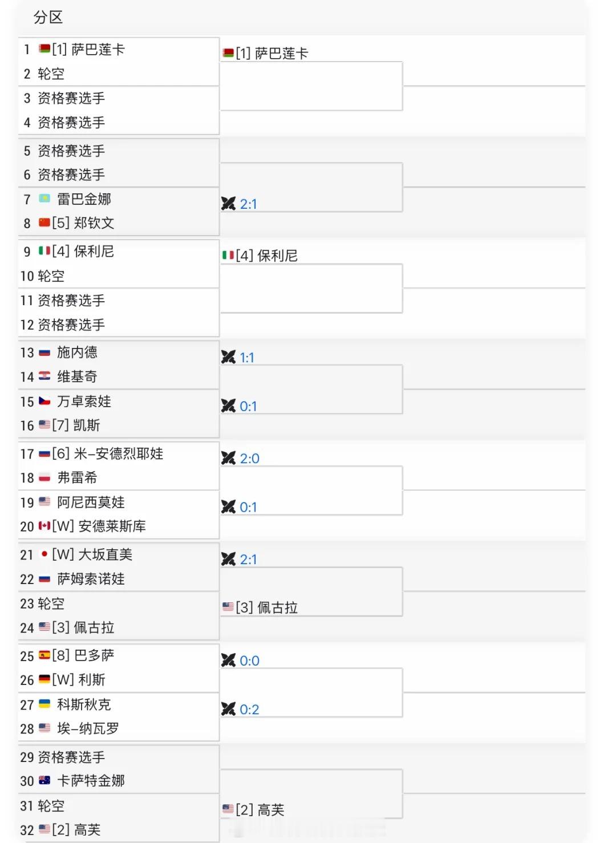Open the 2:1 link for 大坂直美 match
Viewport: 616px width, 843px height.
click(x=248, y=559)
